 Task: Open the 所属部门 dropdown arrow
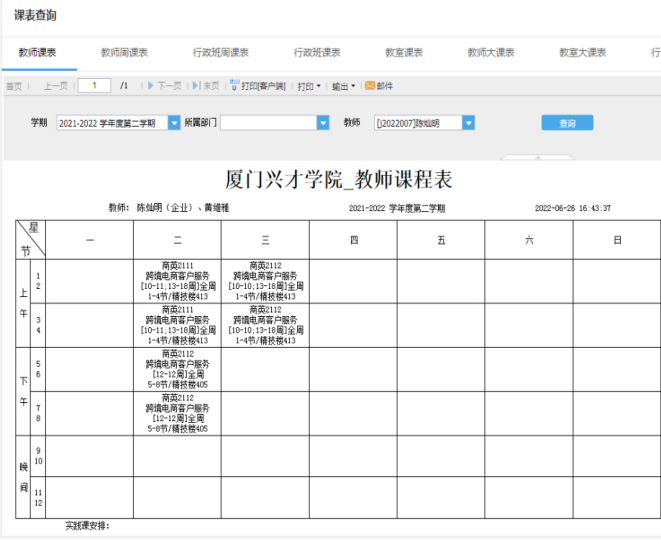click(x=323, y=123)
